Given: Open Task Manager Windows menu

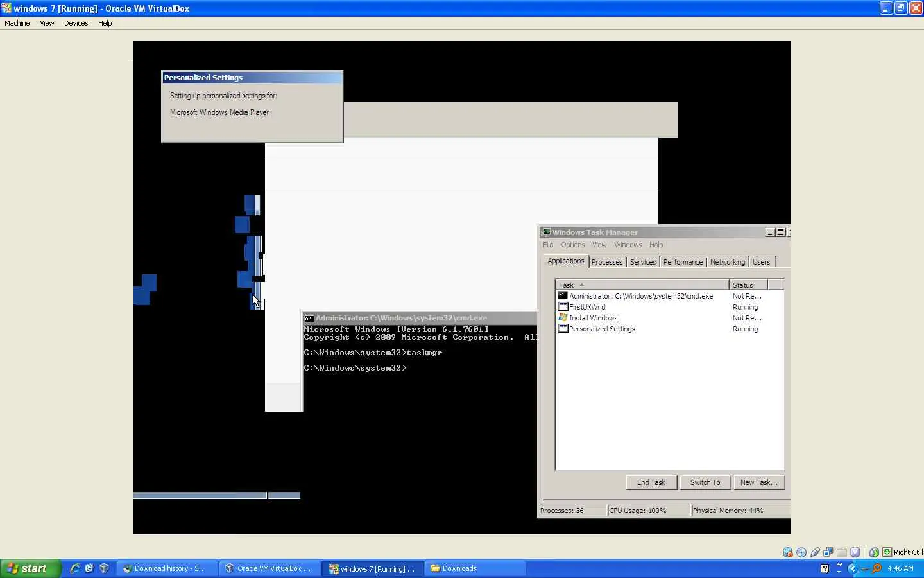Looking at the screenshot, I should [628, 245].
